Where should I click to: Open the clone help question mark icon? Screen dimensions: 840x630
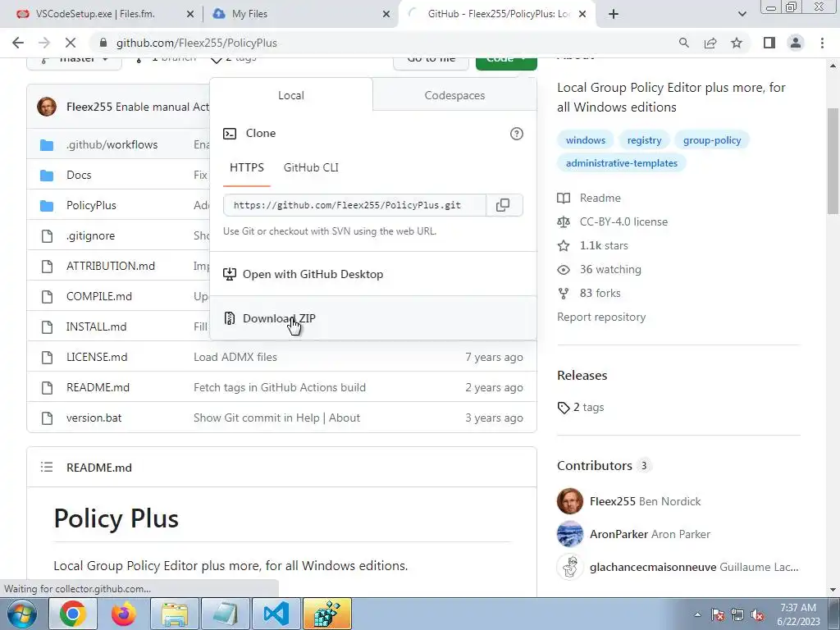517,134
